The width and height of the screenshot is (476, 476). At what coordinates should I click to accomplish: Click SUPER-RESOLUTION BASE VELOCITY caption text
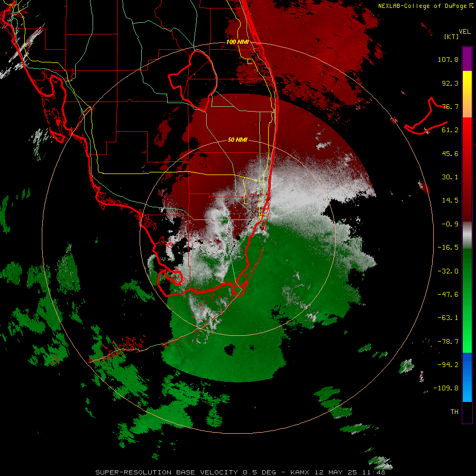[x=167, y=472]
